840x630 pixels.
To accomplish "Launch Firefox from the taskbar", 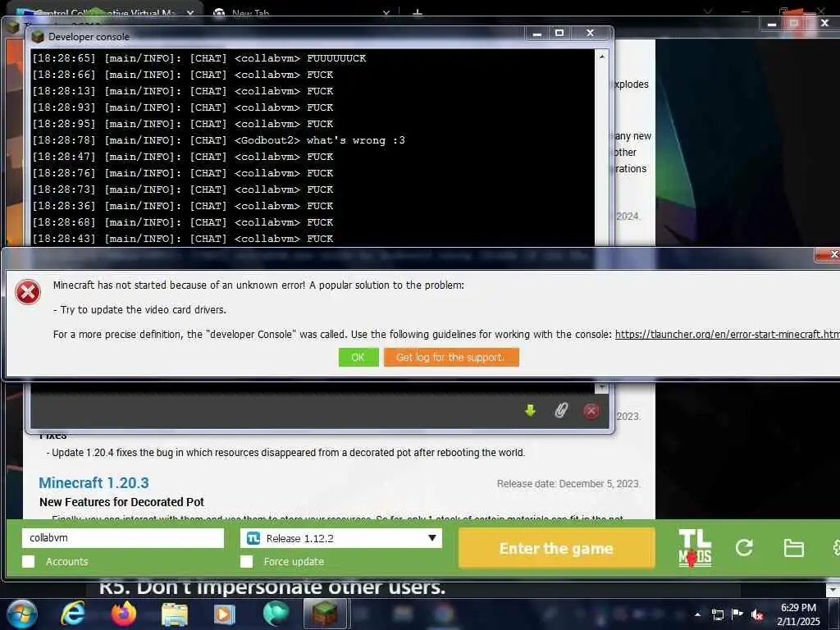I will coord(123,614).
